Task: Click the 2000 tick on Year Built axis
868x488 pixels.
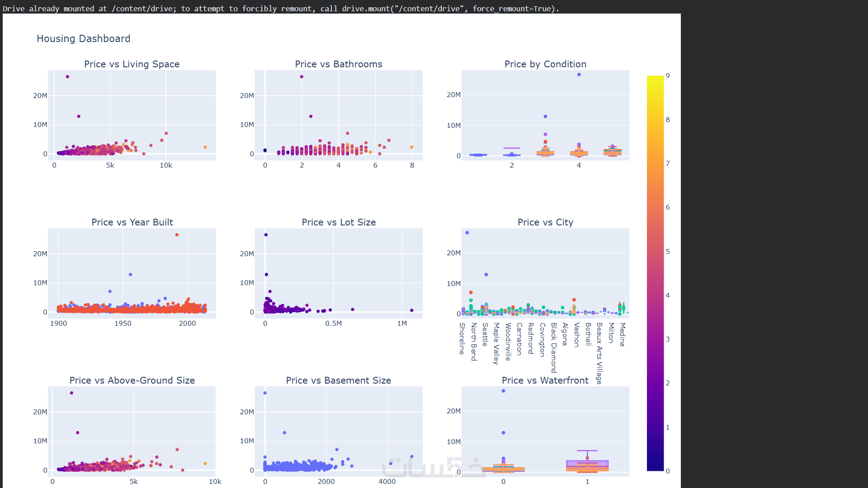Action: (x=187, y=324)
